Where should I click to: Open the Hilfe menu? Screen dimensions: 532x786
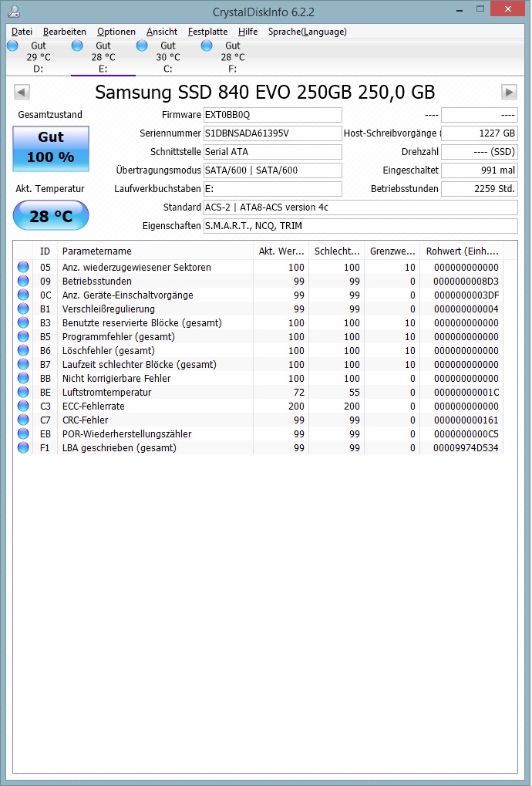(x=247, y=32)
